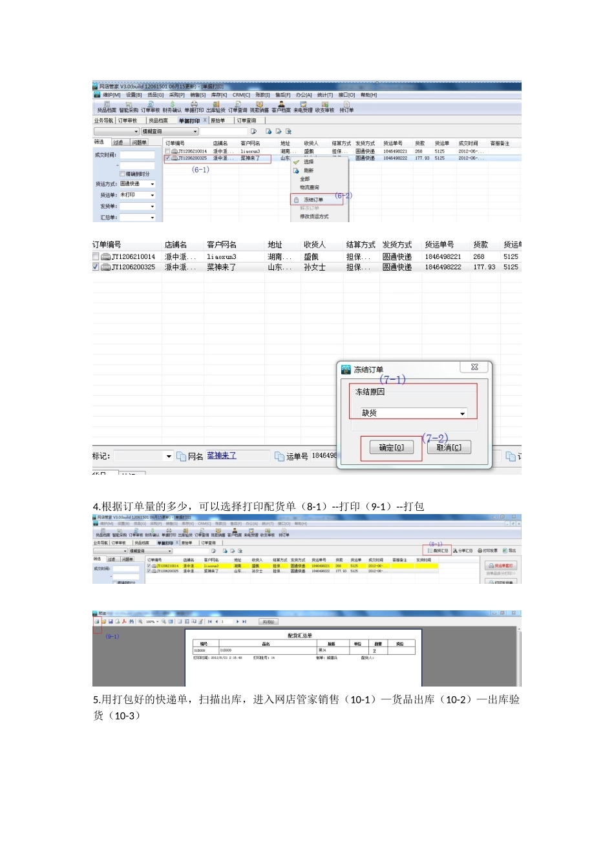Click 货运单套打 button
Image resolution: width=614 pixels, height=868 pixels.
501,566
